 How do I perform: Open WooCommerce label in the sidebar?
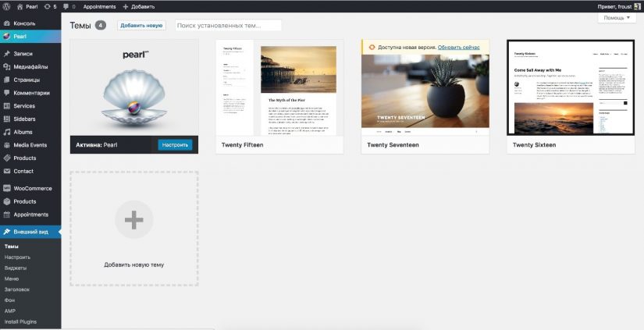point(33,188)
